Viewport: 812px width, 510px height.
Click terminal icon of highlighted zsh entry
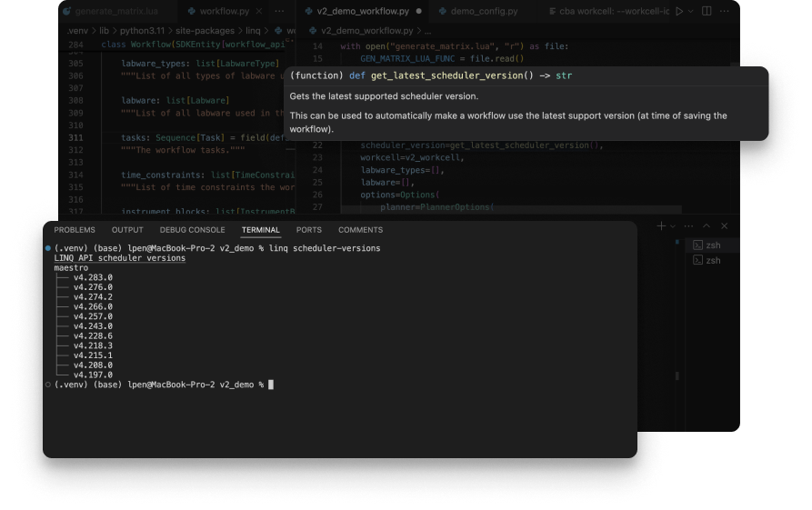697,245
